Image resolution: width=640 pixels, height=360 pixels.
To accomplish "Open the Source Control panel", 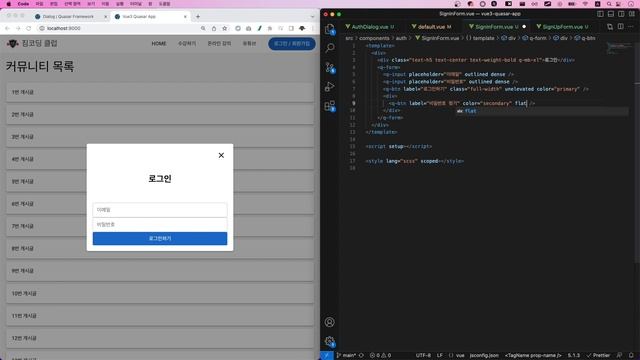I will (x=330, y=67).
